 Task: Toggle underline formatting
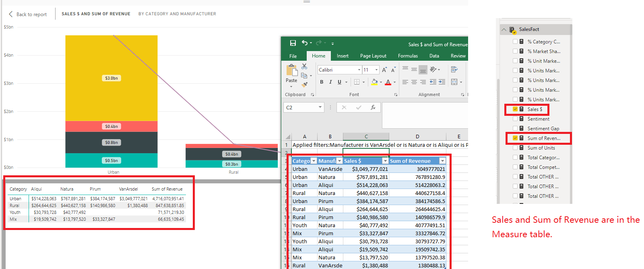pos(339,82)
